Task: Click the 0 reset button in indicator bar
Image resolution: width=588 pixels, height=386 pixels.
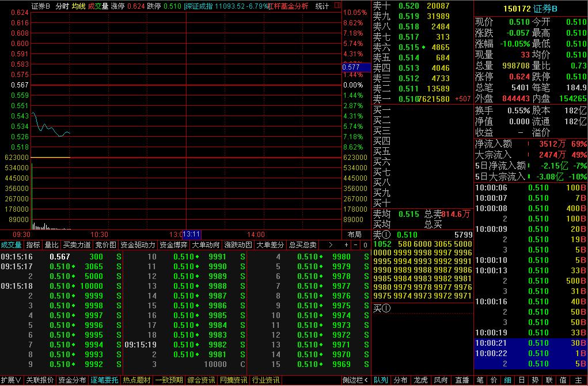Action: 365,245
